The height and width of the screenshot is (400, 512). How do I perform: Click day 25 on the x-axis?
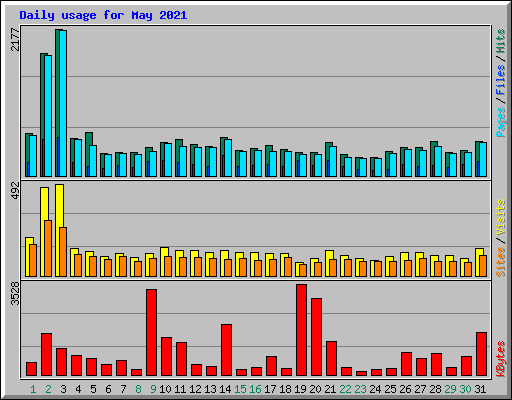pyautogui.click(x=390, y=389)
